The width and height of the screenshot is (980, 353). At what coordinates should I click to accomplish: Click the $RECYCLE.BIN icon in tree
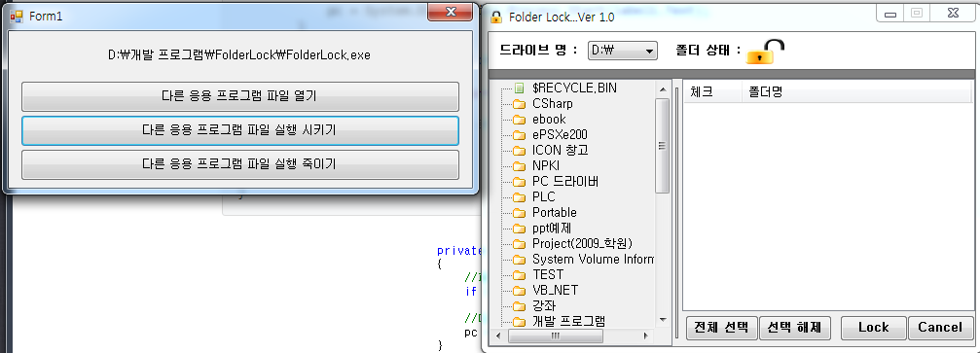pos(519,88)
